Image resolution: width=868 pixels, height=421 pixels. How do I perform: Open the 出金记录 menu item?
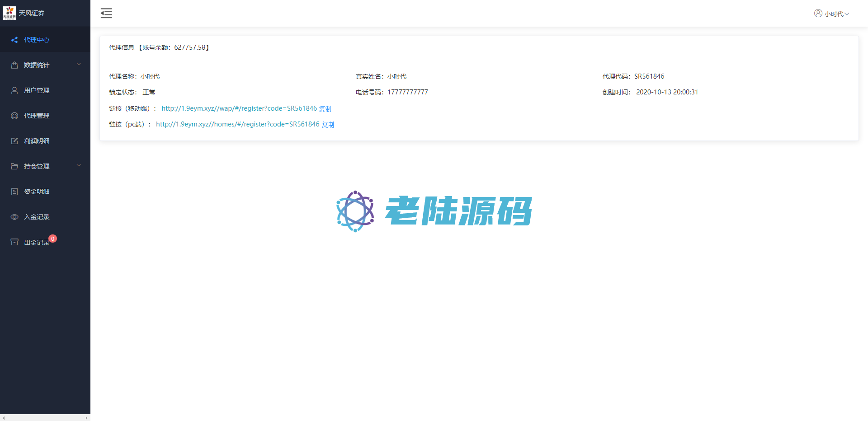click(x=45, y=242)
